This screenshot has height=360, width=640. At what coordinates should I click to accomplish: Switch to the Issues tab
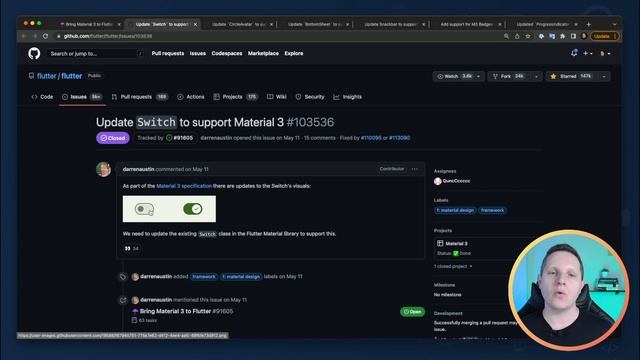point(82,97)
